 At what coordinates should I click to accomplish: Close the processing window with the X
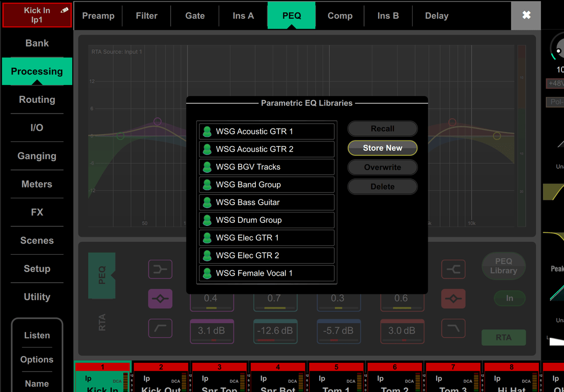tap(526, 15)
